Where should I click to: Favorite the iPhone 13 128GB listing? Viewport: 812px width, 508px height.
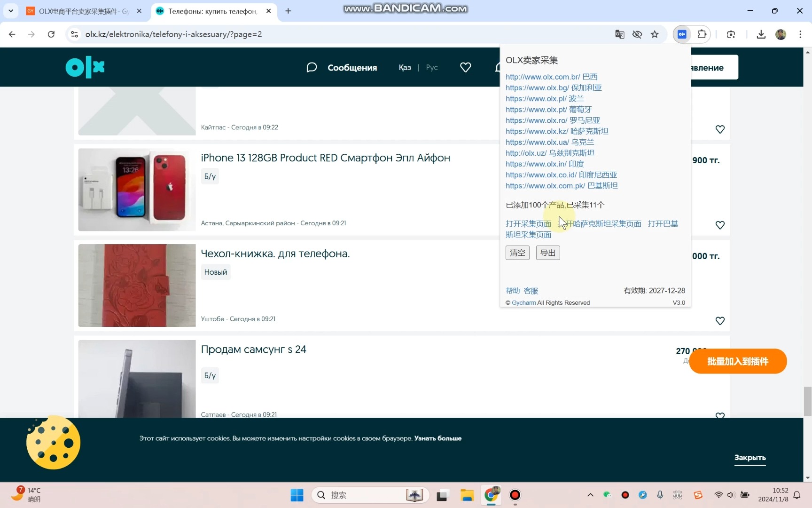coord(720,225)
